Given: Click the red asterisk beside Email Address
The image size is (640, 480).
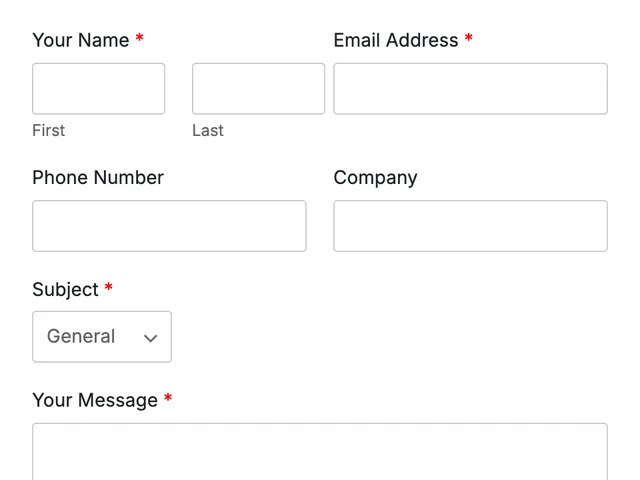Looking at the screenshot, I should [469, 38].
